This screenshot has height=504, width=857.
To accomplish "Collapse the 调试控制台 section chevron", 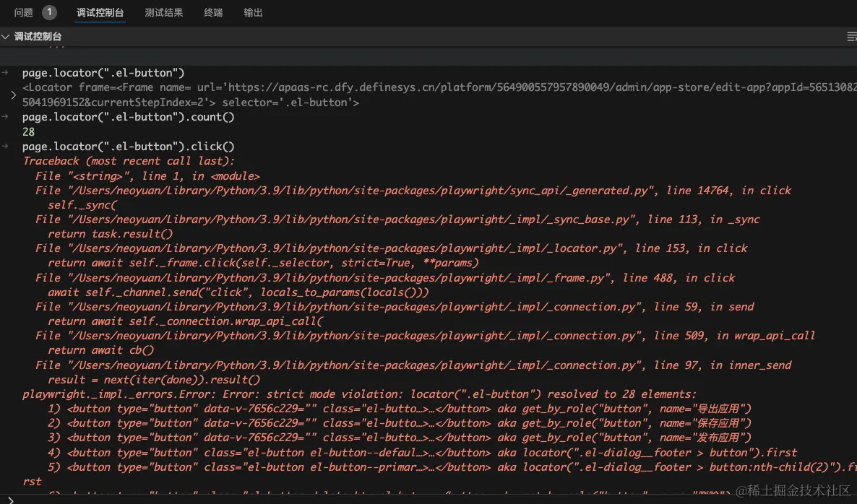I will (6, 36).
